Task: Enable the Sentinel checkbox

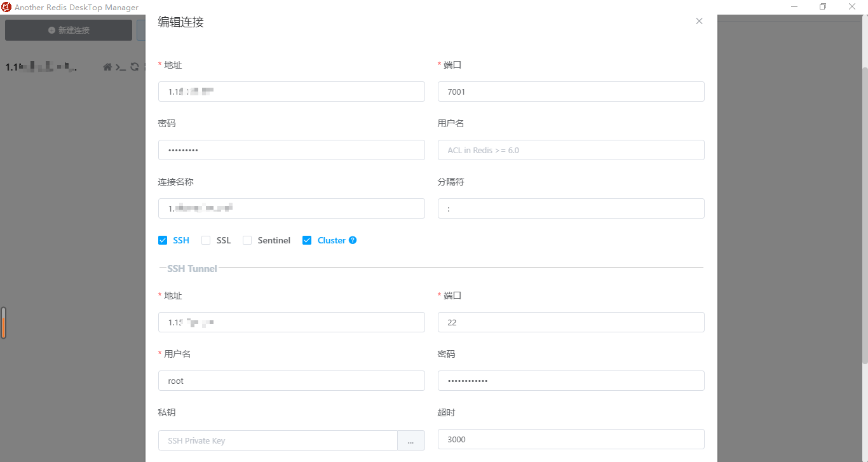Action: pyautogui.click(x=247, y=240)
